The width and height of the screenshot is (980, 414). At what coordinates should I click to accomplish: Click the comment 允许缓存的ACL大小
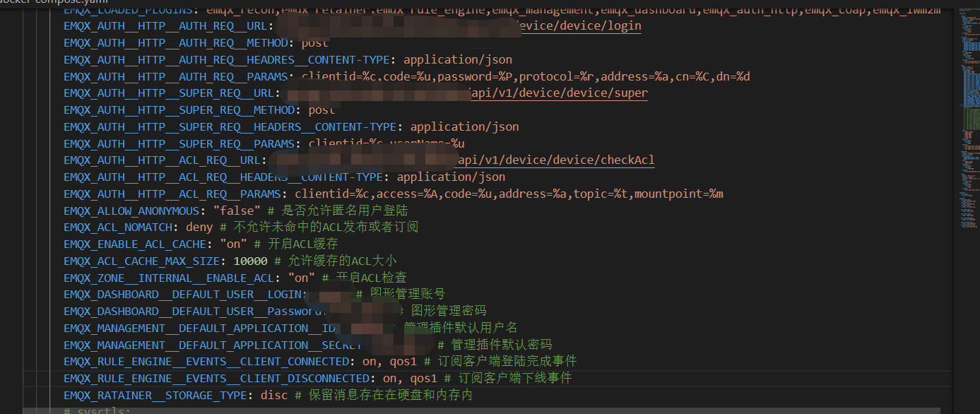336,261
